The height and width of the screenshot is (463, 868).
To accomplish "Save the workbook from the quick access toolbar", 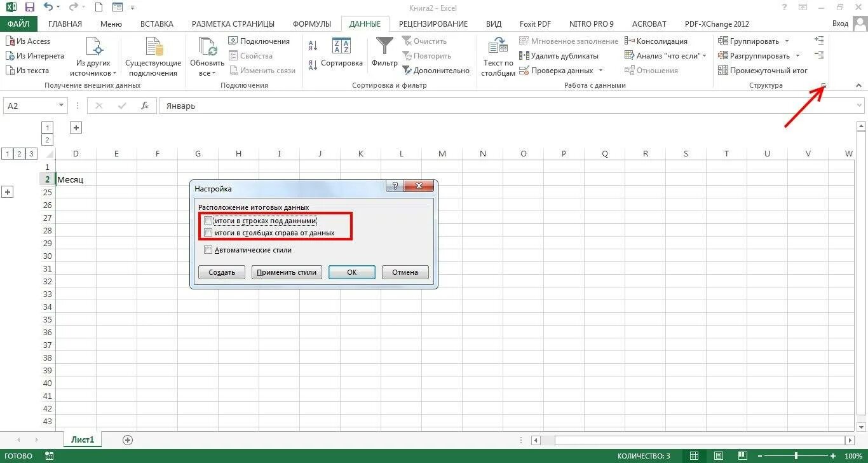I will coord(30,8).
